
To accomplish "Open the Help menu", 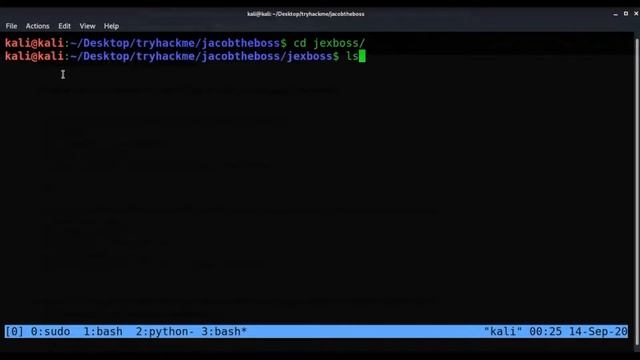I will pos(111,26).
